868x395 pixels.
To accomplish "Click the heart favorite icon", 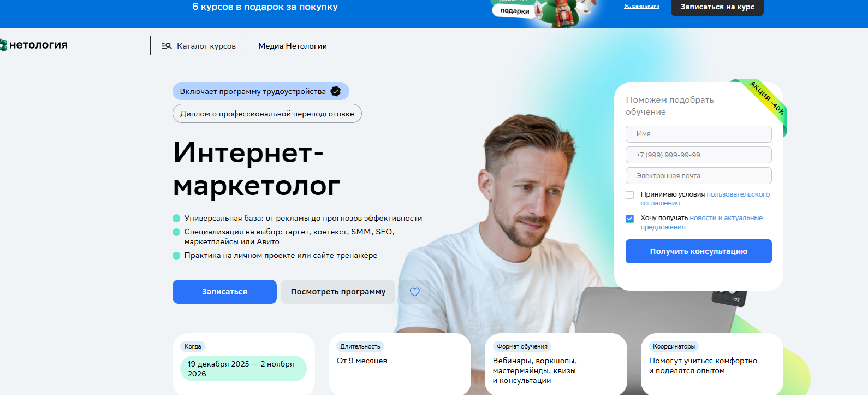I will click(x=415, y=292).
